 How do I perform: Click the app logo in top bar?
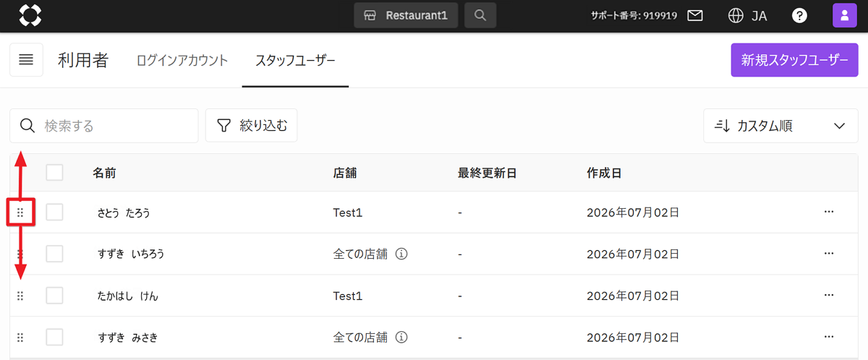[x=30, y=15]
